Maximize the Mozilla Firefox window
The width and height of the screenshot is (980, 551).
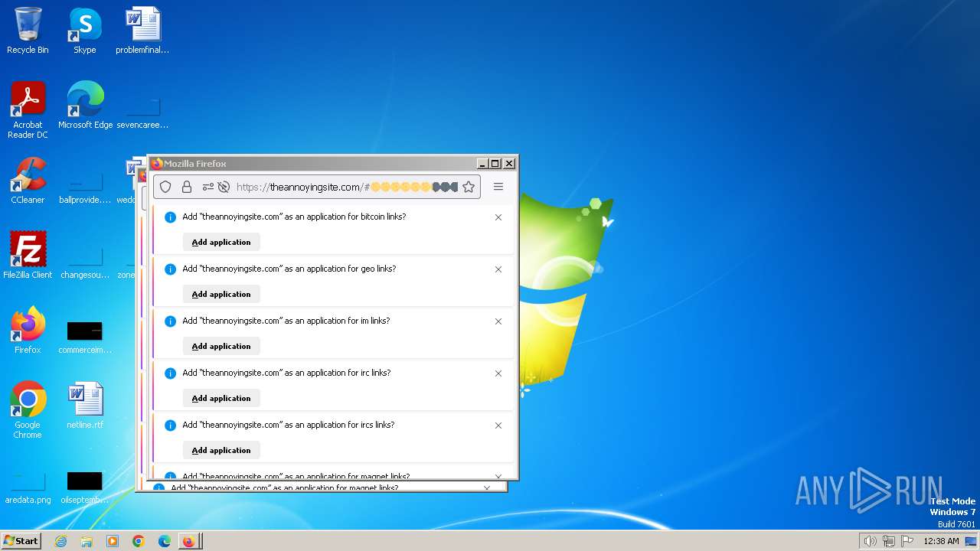pyautogui.click(x=495, y=163)
